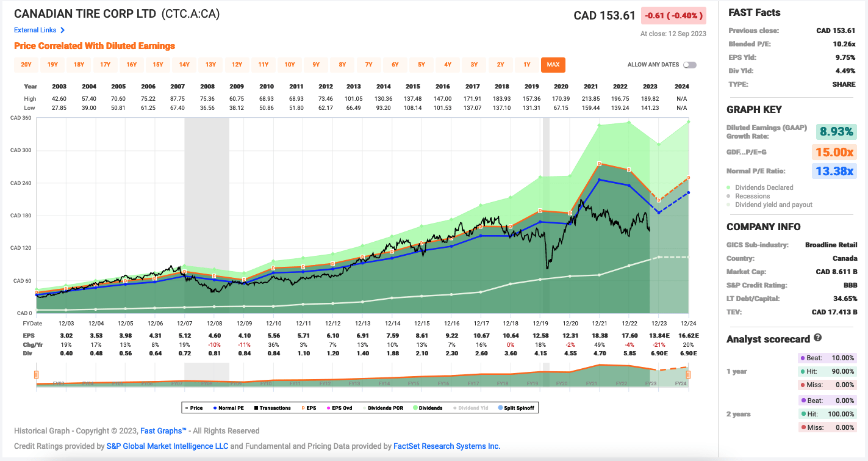Grab the left timeline range handle
Viewport: 868px width, 461px height.
[36, 374]
